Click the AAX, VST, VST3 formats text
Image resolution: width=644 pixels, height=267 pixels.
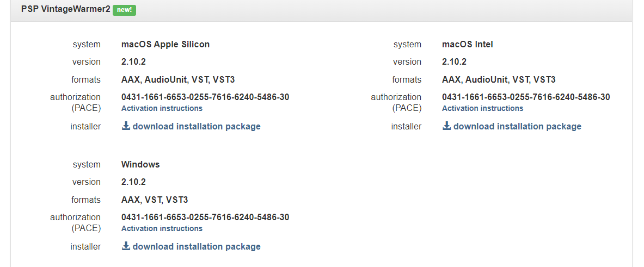(x=155, y=200)
